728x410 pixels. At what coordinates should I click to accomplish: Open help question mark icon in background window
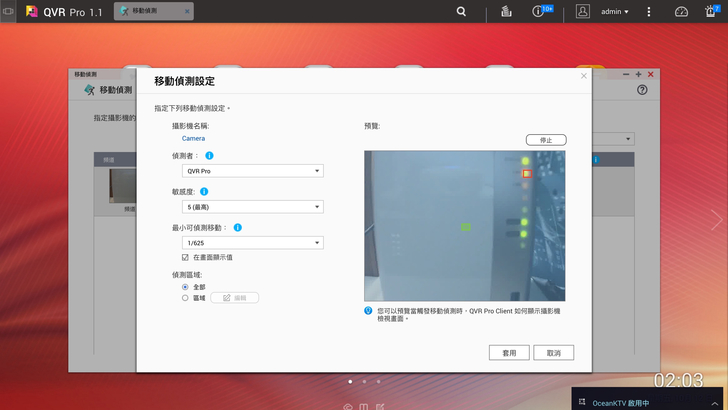642,90
